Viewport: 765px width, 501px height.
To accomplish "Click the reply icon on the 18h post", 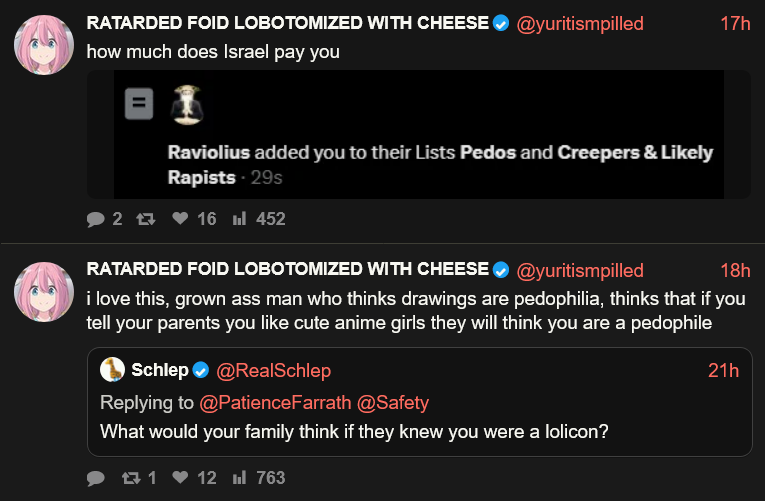I will point(96,478).
